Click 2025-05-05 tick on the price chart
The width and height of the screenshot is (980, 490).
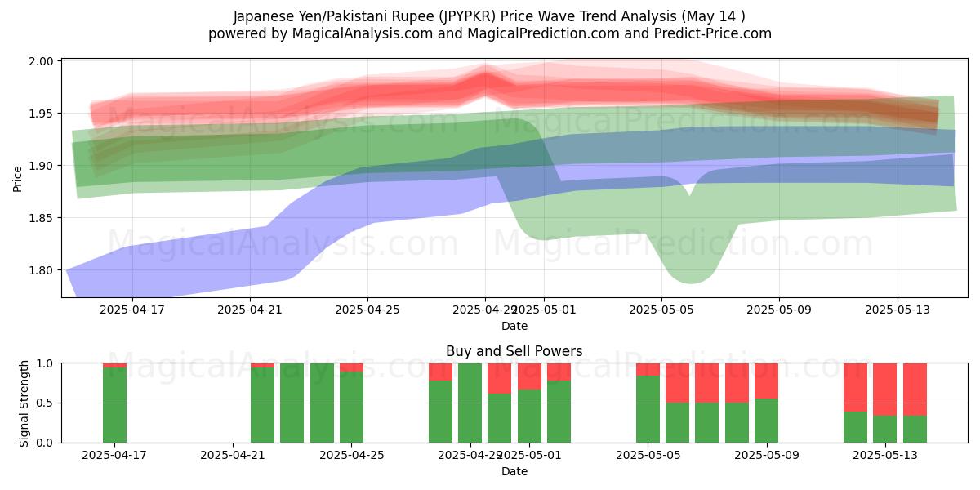click(x=661, y=310)
